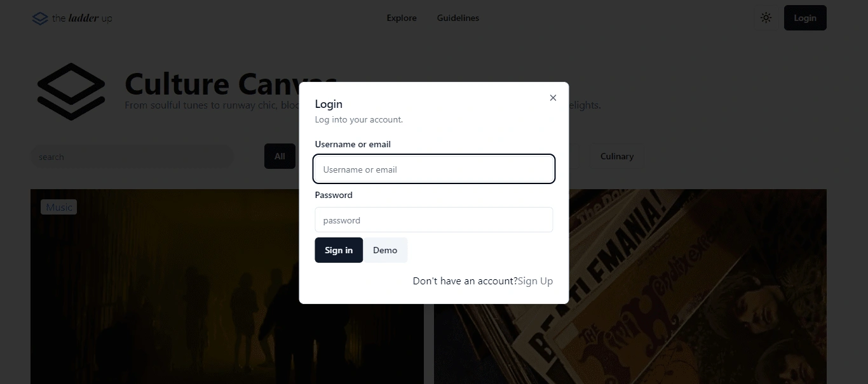Switch to the Culinary category filter

[616, 156]
